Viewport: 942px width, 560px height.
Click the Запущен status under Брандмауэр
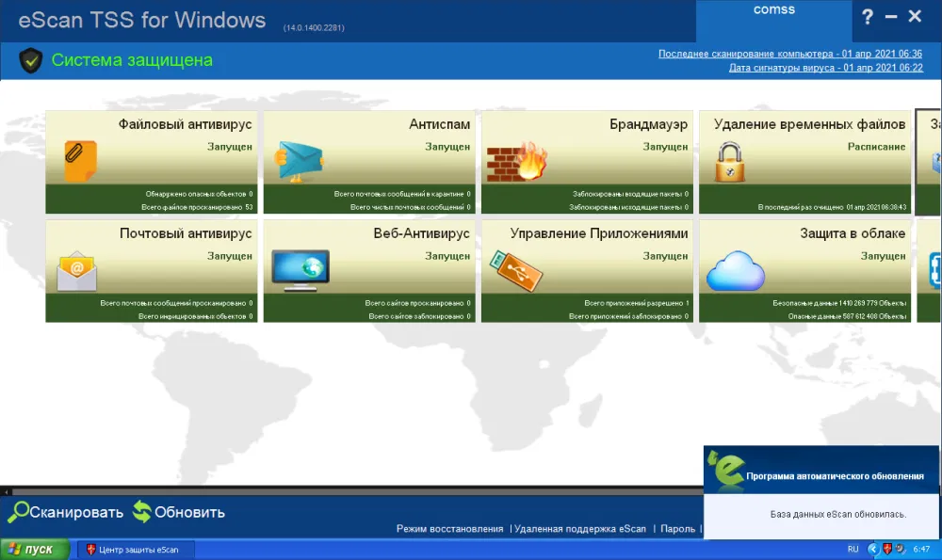click(665, 147)
